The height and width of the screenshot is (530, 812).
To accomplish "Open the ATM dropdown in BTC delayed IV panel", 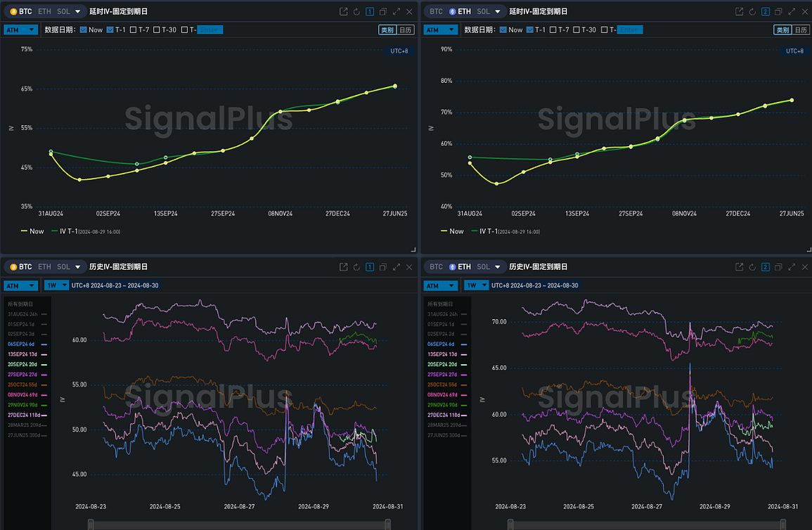I will 20,30.
